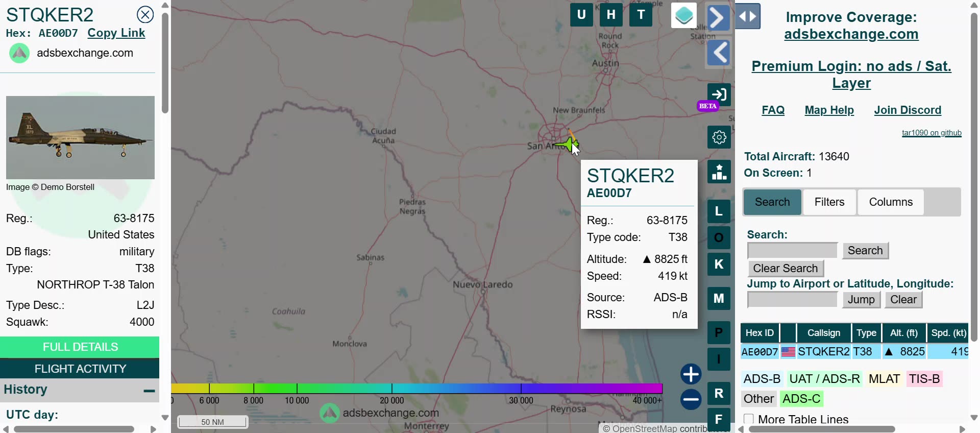Open the Join Discord link
The image size is (980, 433).
pos(908,110)
